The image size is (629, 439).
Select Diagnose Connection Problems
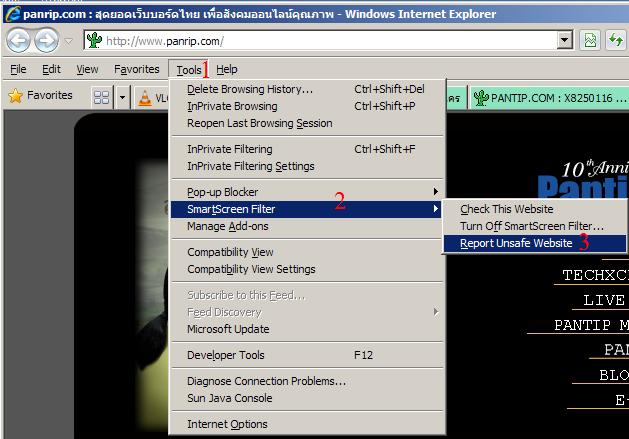307,381
